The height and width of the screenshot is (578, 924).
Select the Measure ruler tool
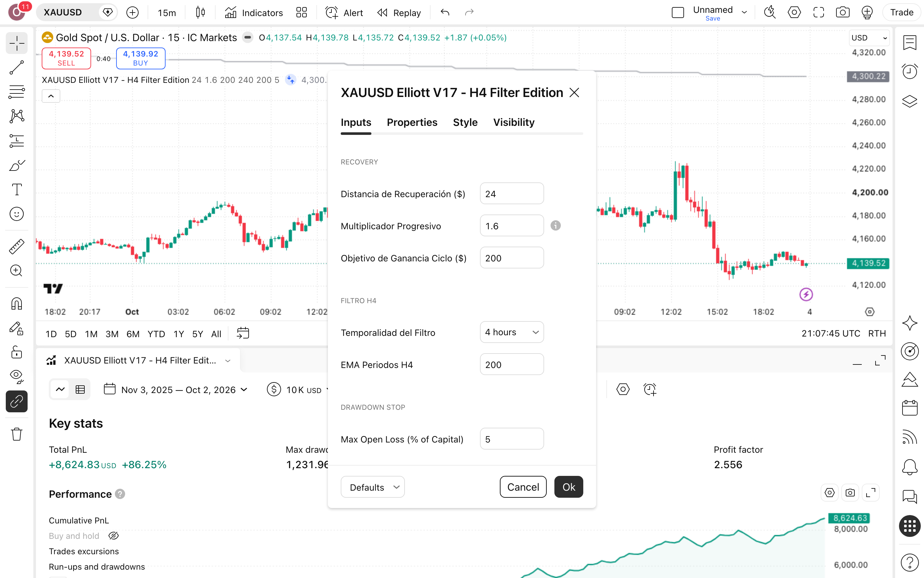(16, 247)
